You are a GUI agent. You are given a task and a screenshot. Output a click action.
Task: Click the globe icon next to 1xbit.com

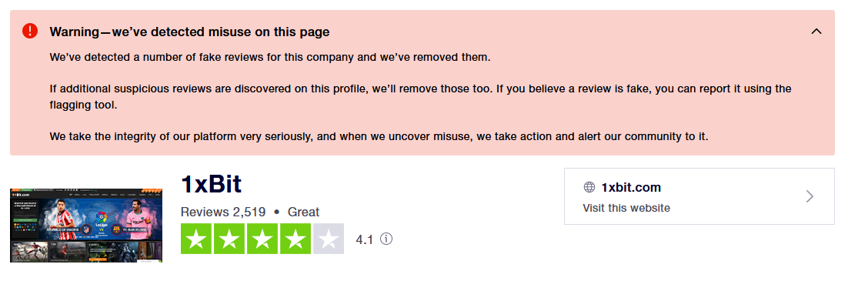[589, 187]
